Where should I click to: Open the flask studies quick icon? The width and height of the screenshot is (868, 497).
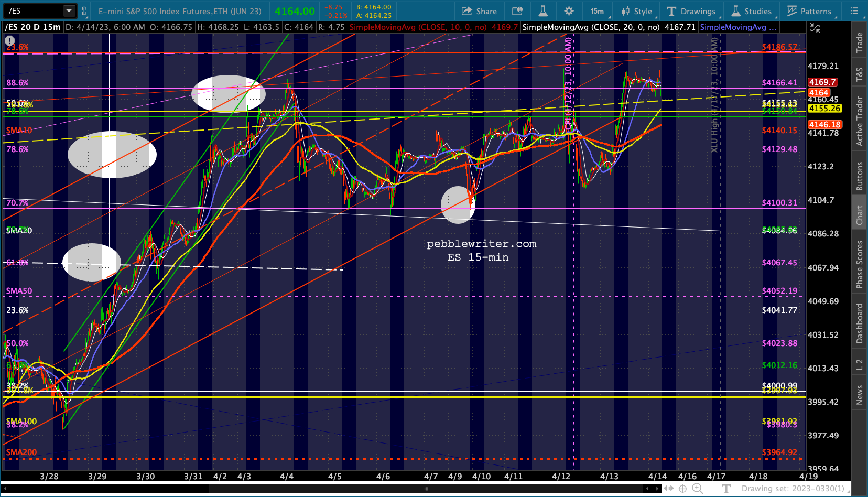pos(543,11)
